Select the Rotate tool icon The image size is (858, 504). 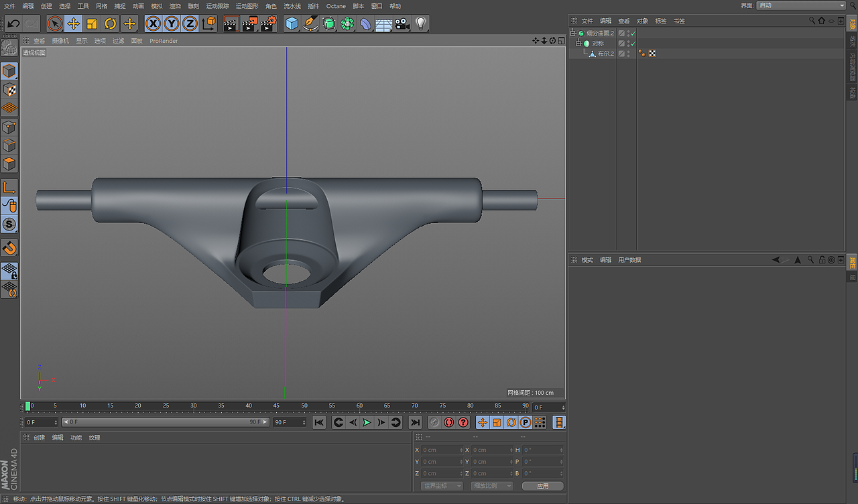pos(111,24)
